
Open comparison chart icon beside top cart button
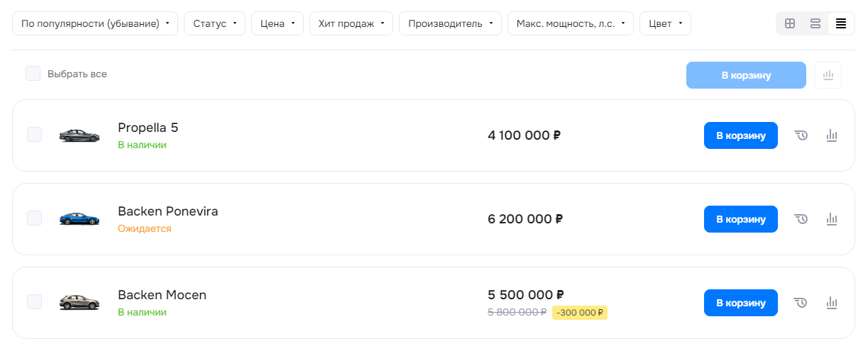pos(828,75)
